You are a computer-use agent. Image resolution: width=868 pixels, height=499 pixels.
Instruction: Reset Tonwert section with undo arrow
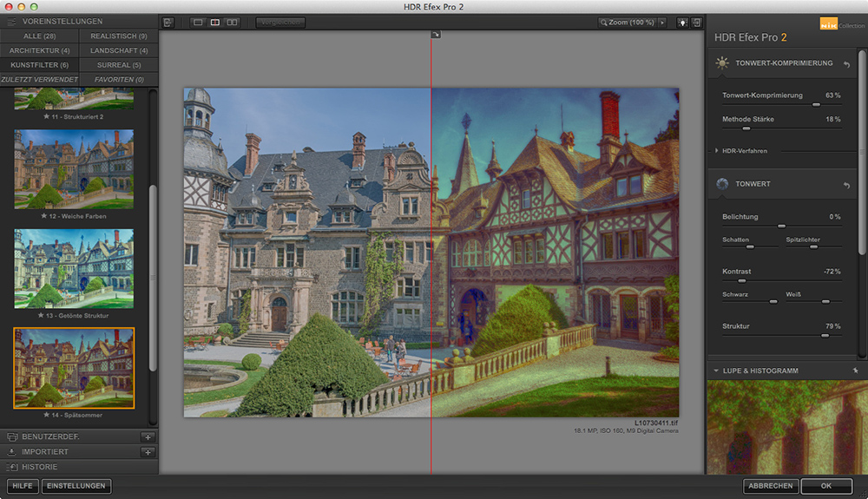click(x=846, y=185)
